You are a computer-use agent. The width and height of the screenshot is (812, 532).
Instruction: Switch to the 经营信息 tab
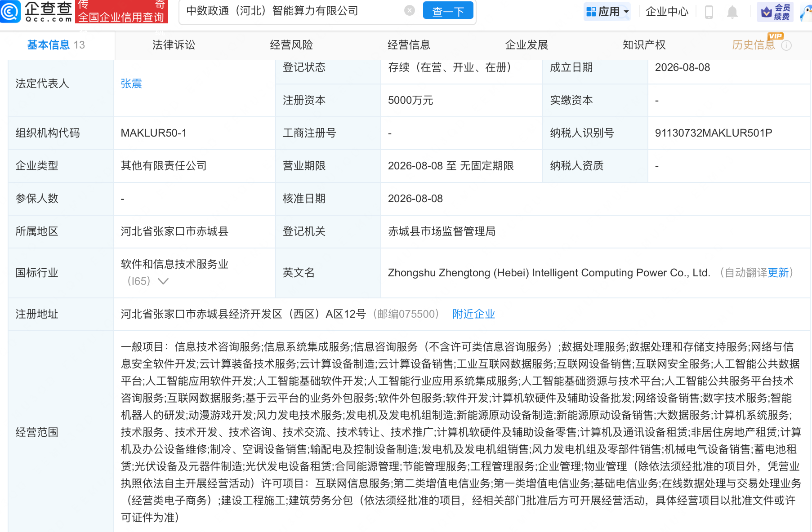[409, 45]
